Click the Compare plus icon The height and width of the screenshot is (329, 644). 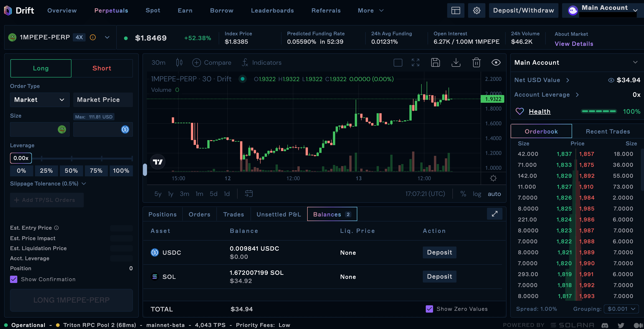pos(197,62)
